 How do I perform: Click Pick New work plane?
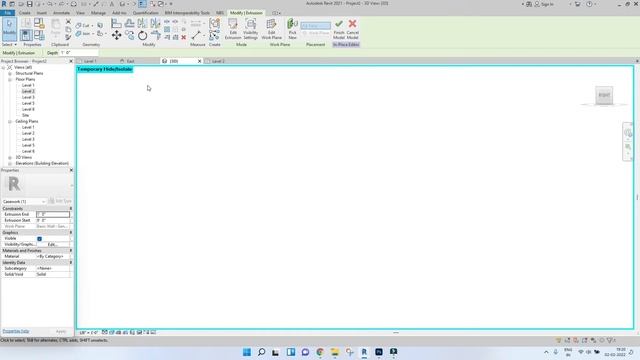(x=292, y=29)
